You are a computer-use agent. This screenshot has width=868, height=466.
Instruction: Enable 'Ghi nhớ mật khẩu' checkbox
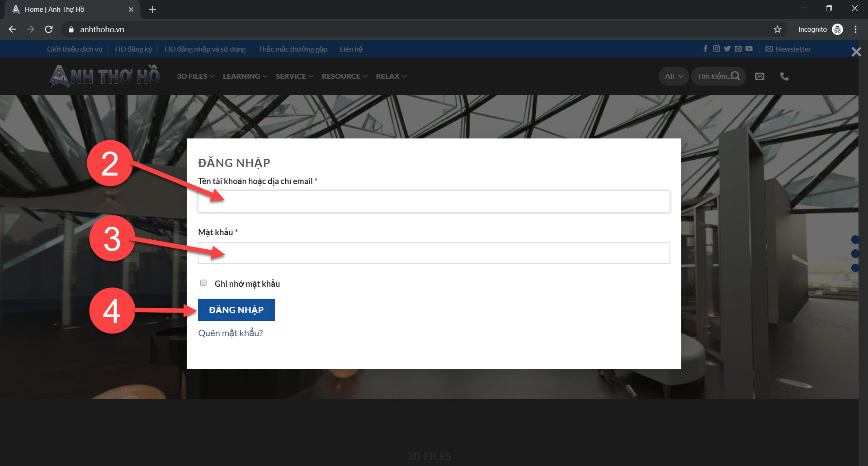coord(203,283)
